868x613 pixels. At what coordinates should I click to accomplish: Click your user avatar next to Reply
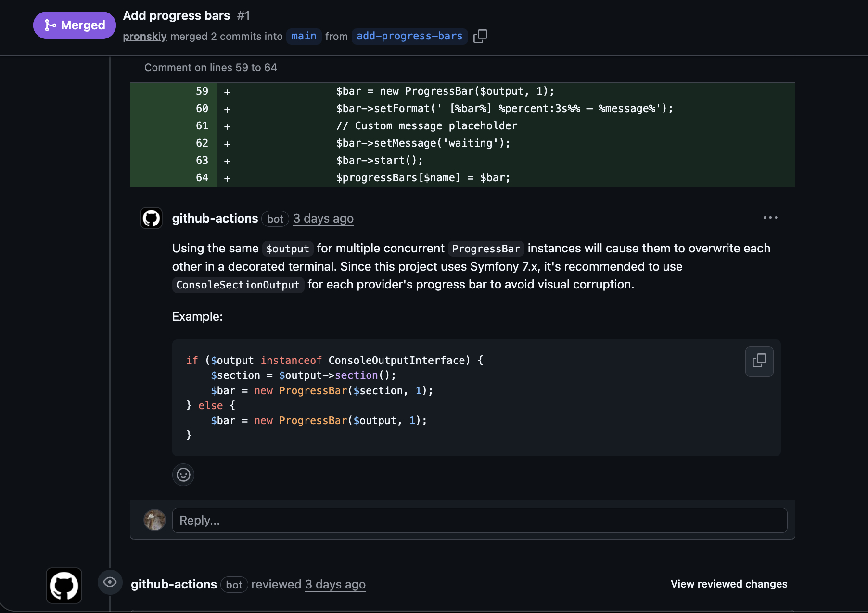pyautogui.click(x=154, y=520)
